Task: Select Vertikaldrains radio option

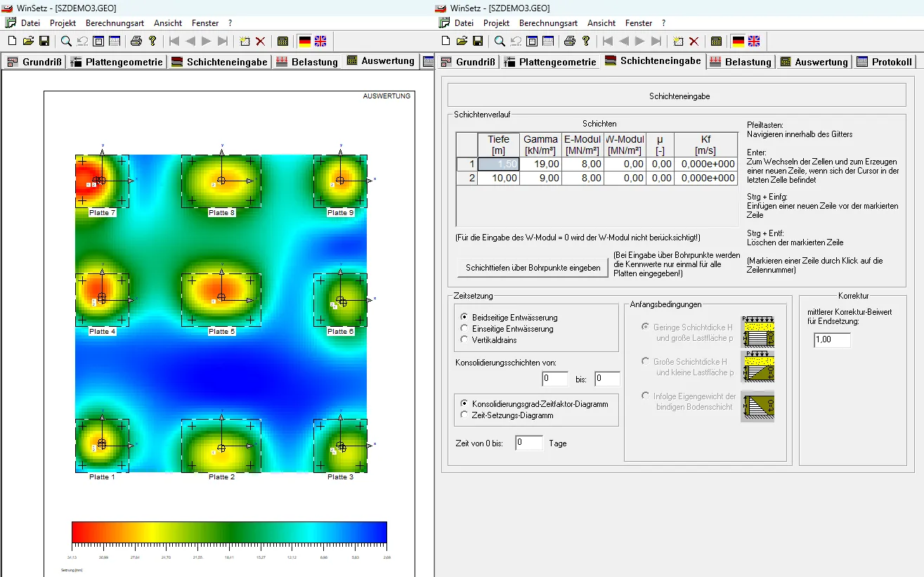Action: pos(488,339)
